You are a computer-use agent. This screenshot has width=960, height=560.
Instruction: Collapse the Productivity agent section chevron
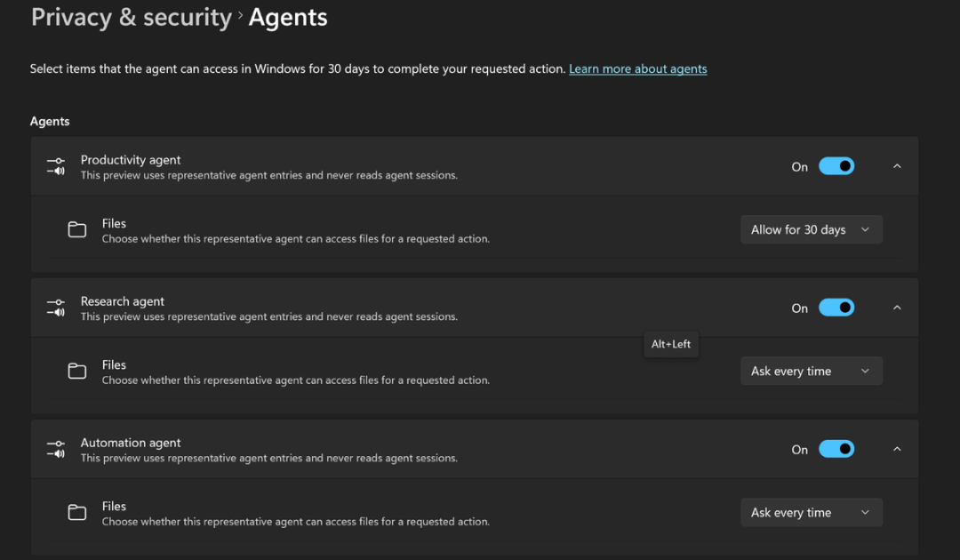click(897, 166)
